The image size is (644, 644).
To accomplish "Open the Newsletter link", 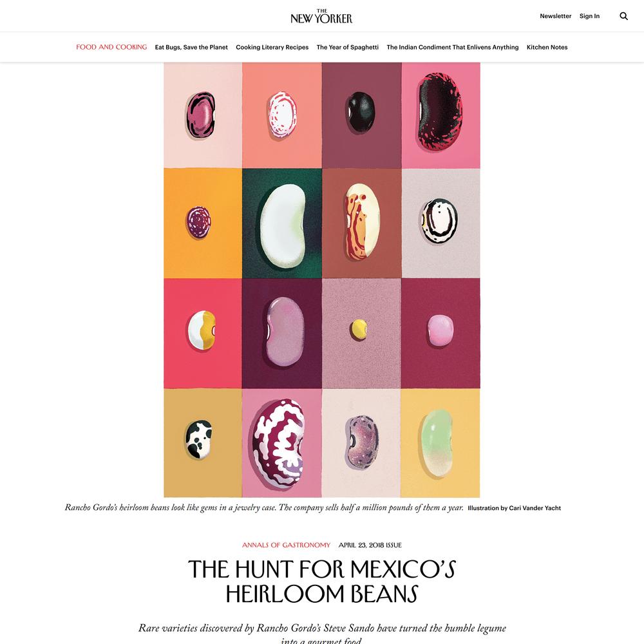I will click(x=555, y=16).
